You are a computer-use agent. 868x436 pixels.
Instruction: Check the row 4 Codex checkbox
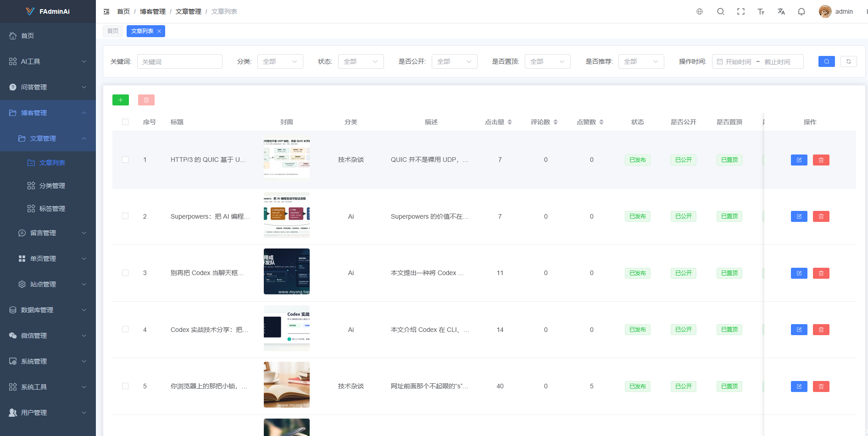125,329
